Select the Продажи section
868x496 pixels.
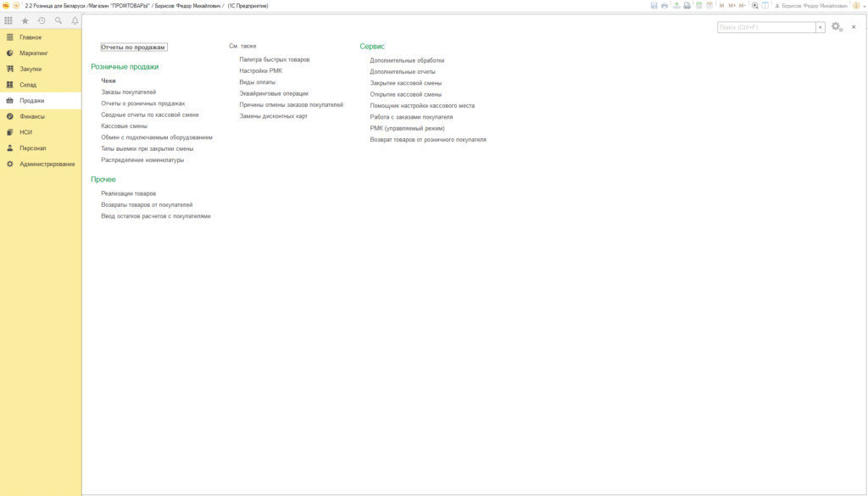point(41,101)
